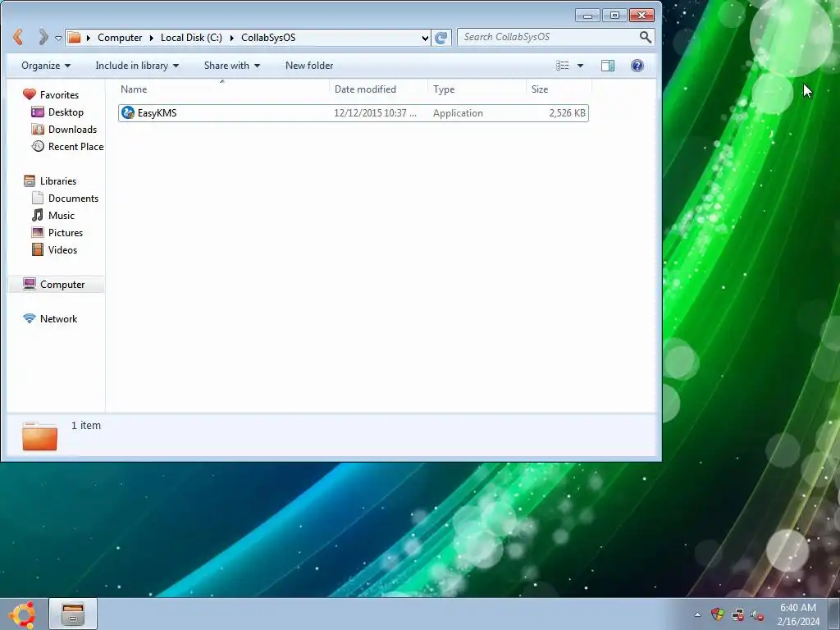Sort by the Size column
Viewport: 840px width, 630px height.
pos(559,89)
